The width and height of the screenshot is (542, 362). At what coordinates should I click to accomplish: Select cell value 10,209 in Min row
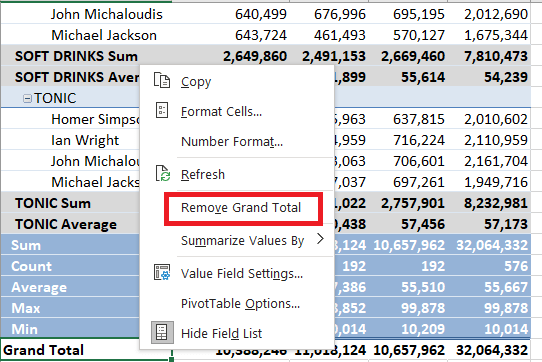(423, 329)
